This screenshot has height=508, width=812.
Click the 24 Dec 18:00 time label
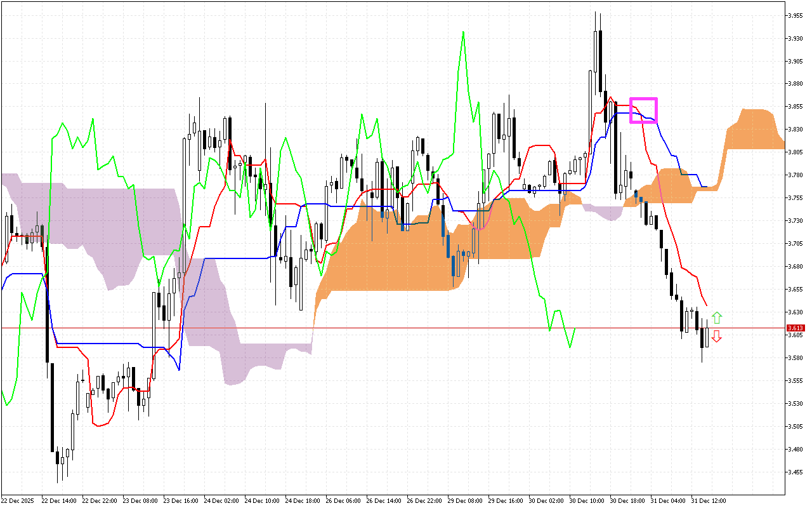(302, 500)
